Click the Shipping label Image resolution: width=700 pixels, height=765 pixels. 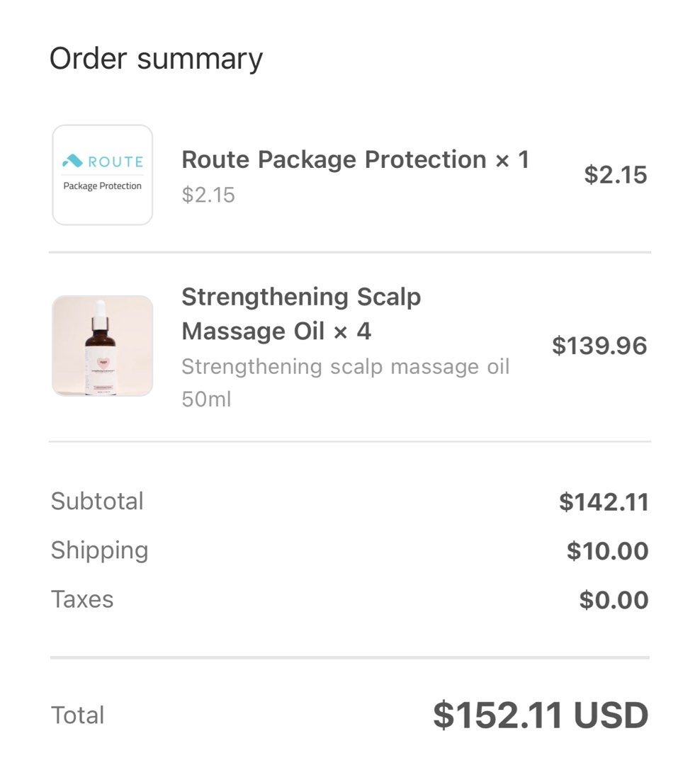99,550
